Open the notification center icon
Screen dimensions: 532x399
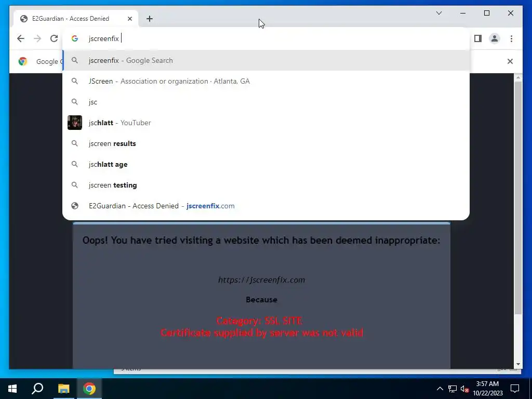click(515, 389)
